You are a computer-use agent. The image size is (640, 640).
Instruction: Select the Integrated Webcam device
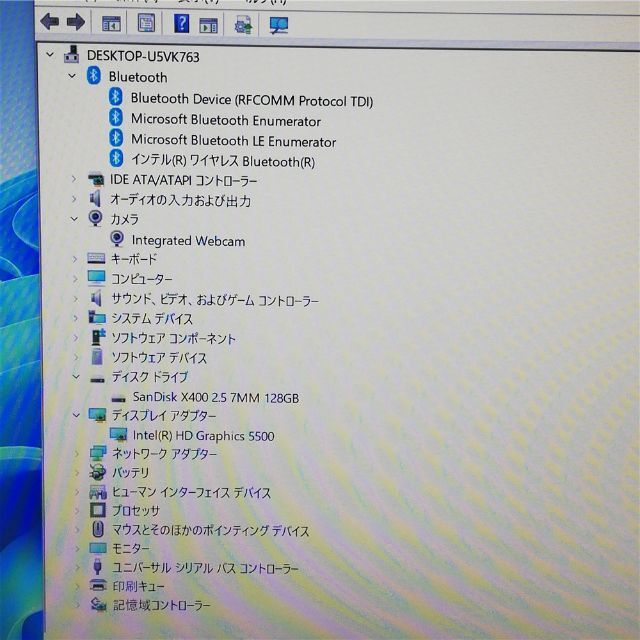(x=188, y=240)
